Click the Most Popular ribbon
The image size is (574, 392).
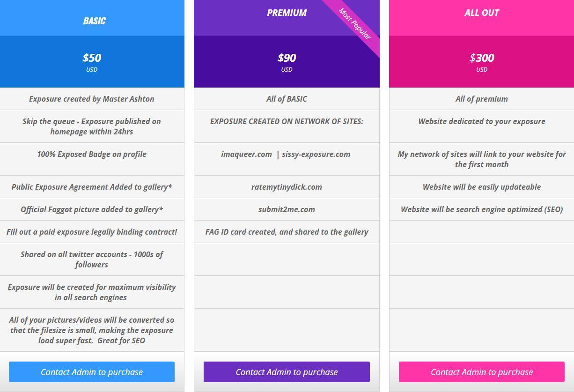point(354,24)
